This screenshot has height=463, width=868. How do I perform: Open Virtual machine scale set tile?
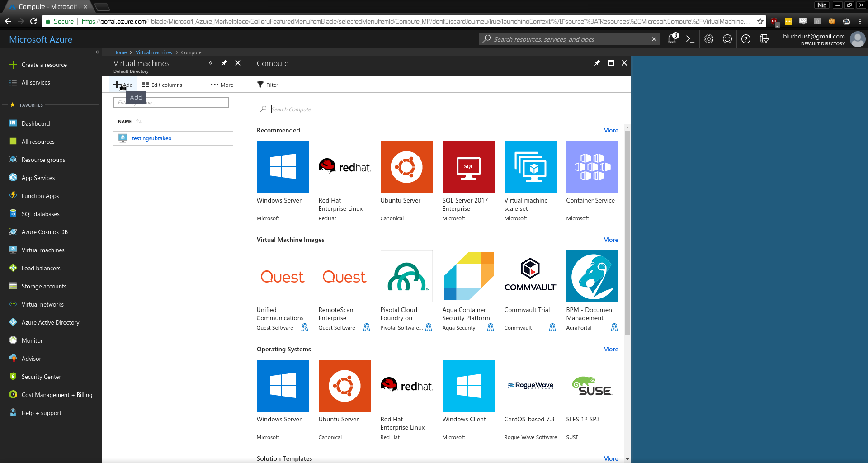pos(530,181)
